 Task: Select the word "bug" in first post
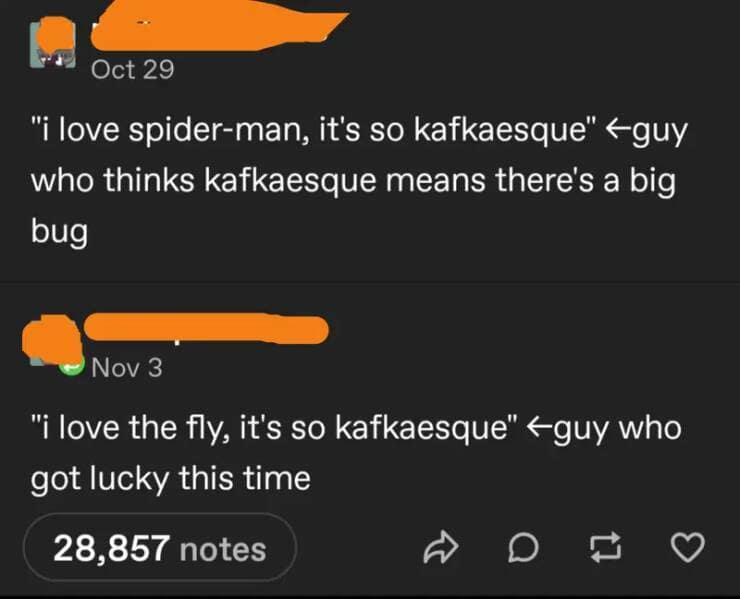pyautogui.click(x=59, y=231)
